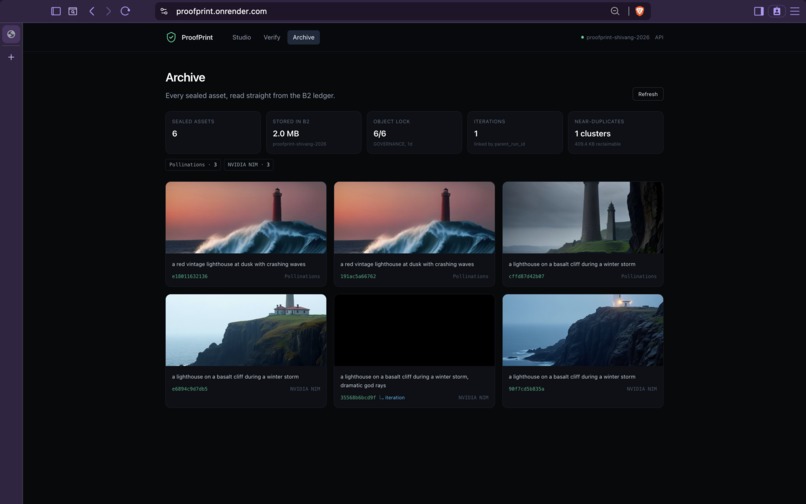This screenshot has height=504, width=806.
Task: Click the prompt text on card e18011632136
Action: click(239, 264)
